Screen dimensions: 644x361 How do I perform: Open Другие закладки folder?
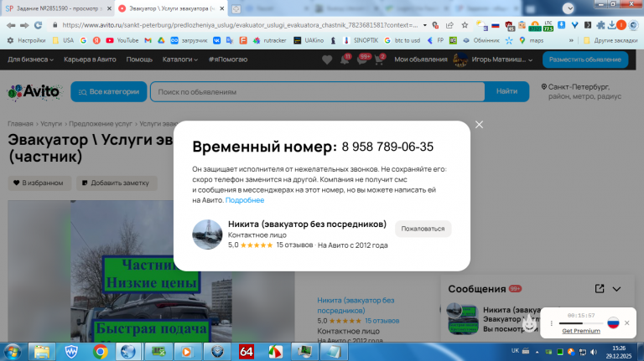(610, 40)
